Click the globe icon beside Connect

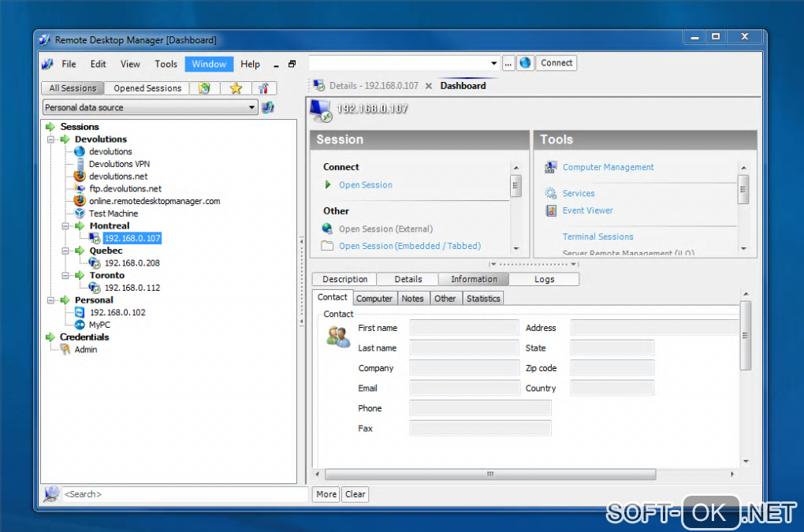point(525,63)
